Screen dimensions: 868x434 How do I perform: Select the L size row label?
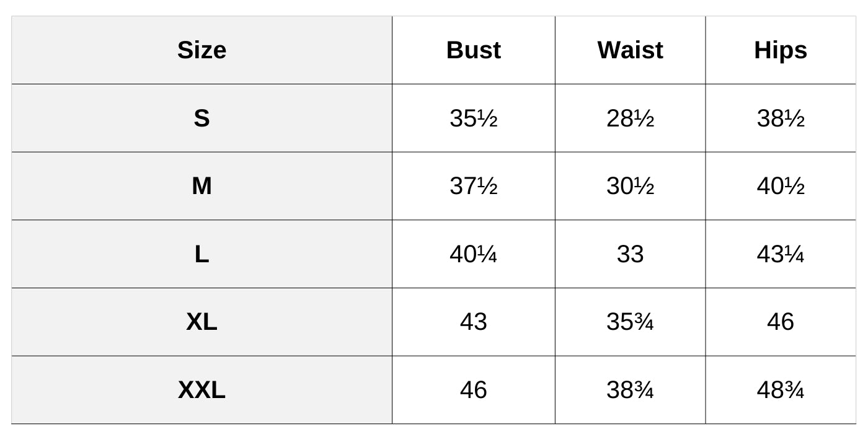click(201, 254)
